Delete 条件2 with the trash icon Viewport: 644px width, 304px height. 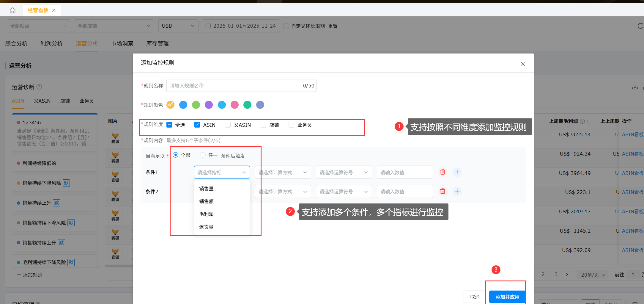coord(443,191)
